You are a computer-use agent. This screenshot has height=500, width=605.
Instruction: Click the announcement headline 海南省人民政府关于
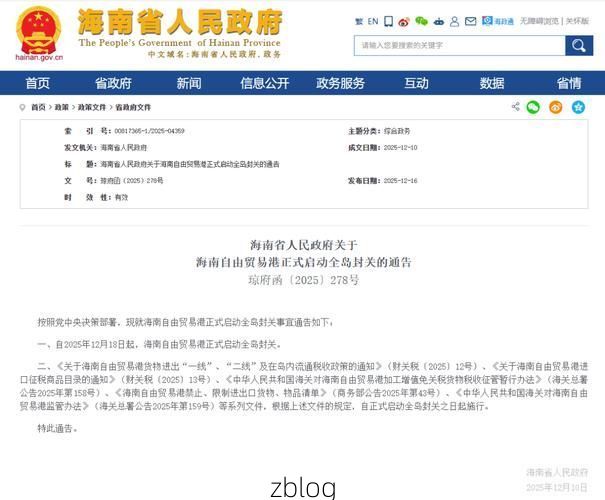tap(304, 245)
